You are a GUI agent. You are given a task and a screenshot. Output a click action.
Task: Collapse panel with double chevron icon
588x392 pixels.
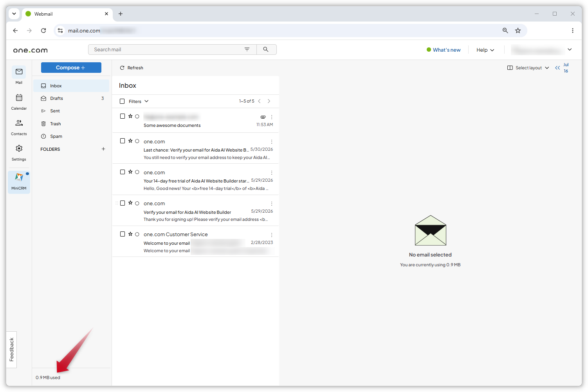[557, 68]
